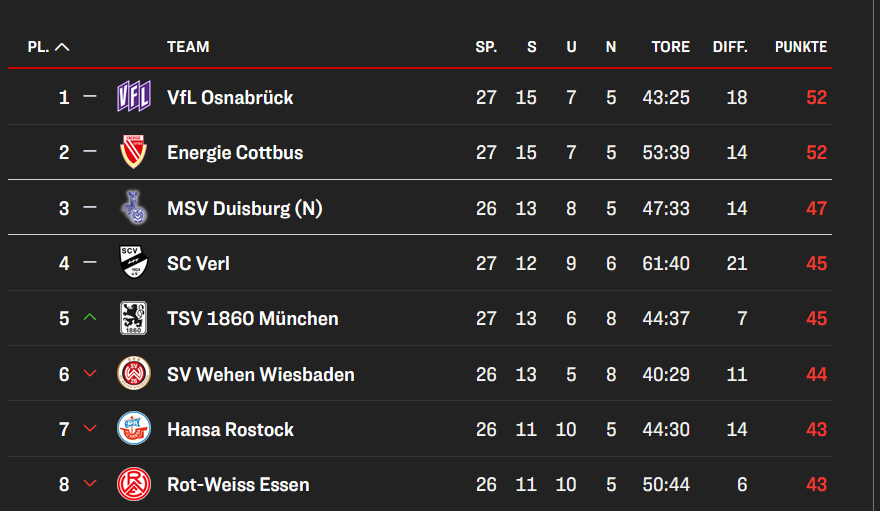Viewport: 880px width, 511px height.
Task: Click the green up-trend arrow for 1860 München
Action: point(90,318)
